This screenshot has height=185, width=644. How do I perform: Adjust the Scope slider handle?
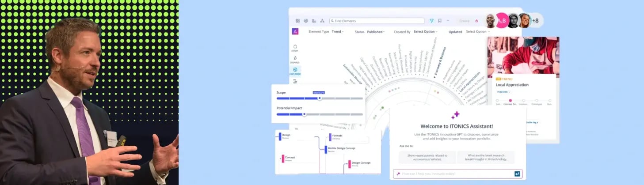[x=320, y=98]
